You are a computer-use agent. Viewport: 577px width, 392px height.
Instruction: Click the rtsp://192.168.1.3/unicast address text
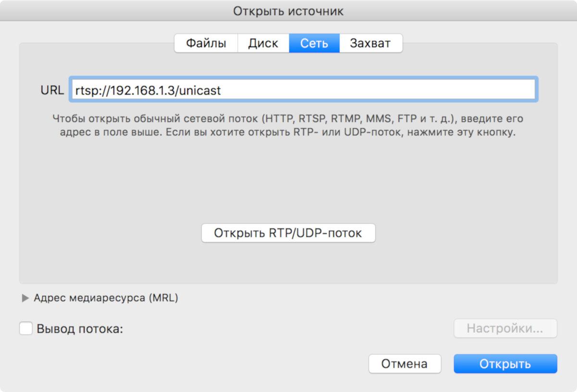(148, 90)
